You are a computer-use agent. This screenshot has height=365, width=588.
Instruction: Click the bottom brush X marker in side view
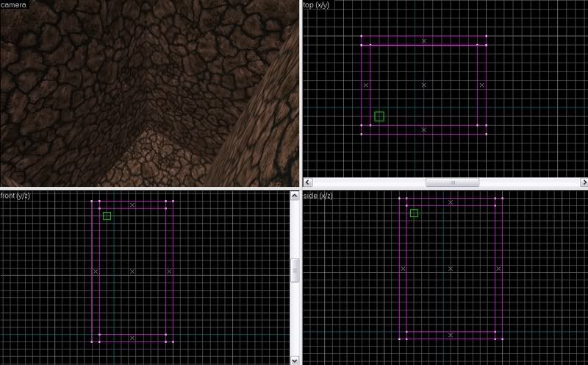(451, 335)
